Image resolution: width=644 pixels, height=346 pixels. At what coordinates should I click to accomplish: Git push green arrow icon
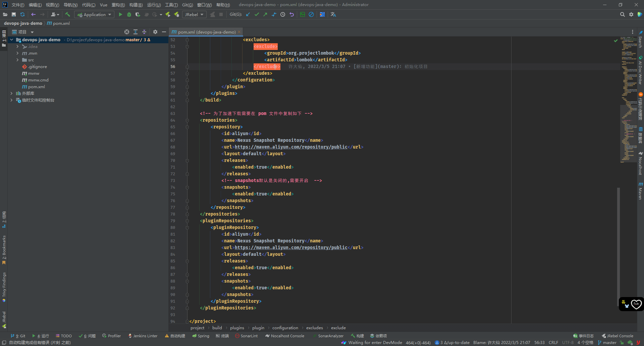point(265,14)
